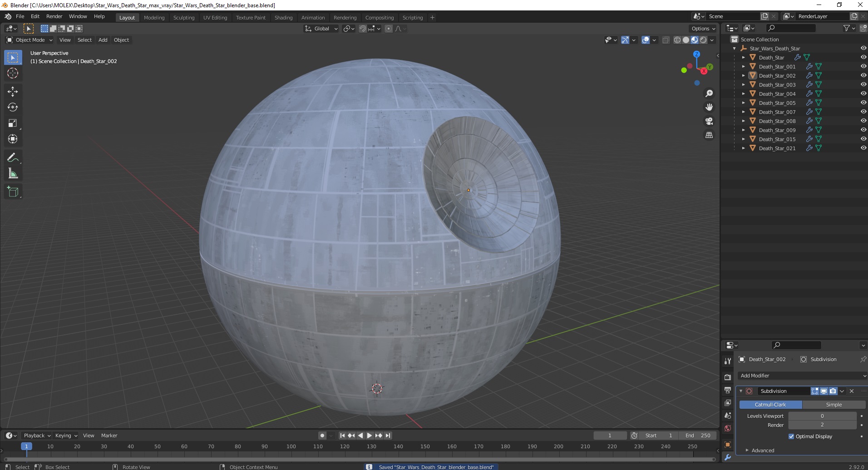
Task: Open the World properties tab
Action: pos(728,428)
